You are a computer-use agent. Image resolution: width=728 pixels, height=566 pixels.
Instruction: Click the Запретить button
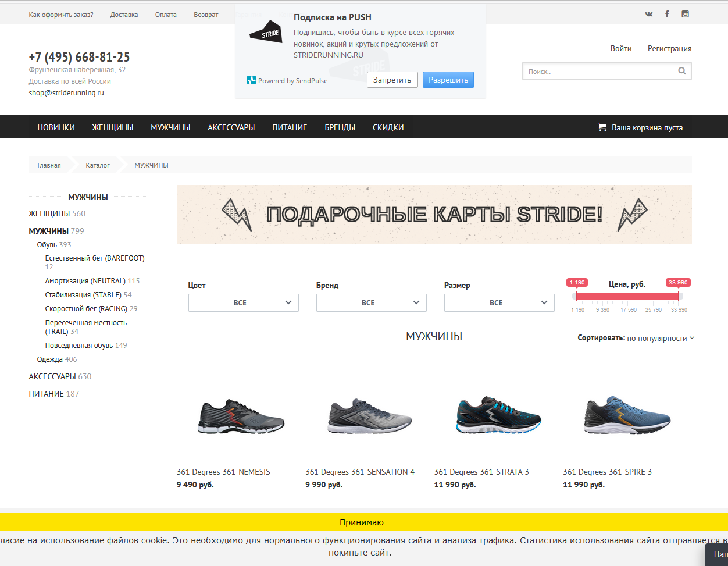(x=392, y=80)
